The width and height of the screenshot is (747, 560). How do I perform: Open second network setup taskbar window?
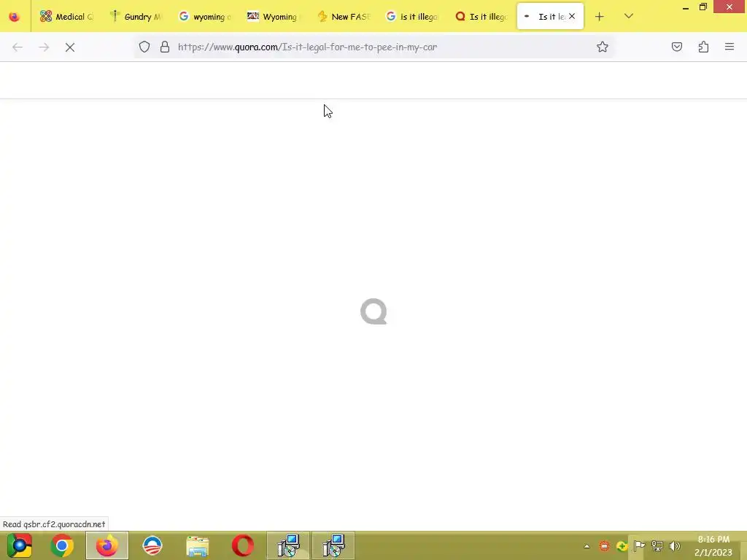tap(333, 545)
